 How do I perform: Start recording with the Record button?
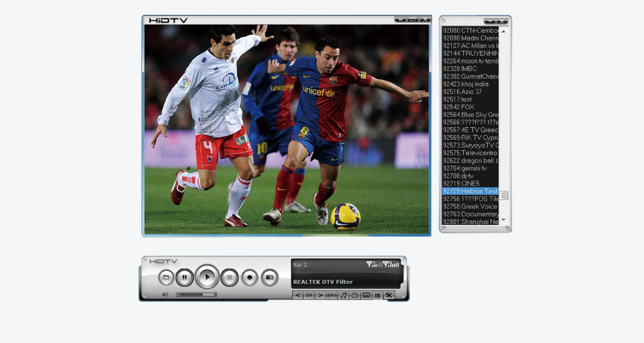click(x=249, y=278)
